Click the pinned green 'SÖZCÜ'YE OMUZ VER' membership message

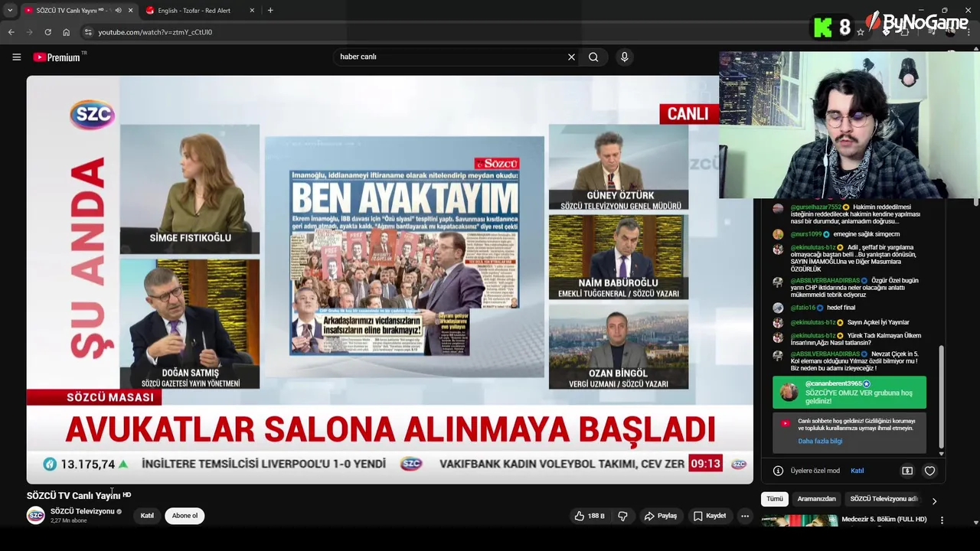point(849,393)
